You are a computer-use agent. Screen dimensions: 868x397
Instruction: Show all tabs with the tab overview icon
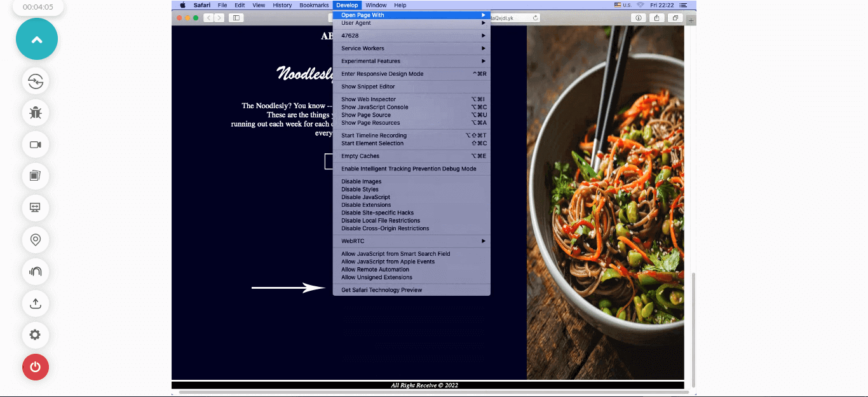pos(675,18)
